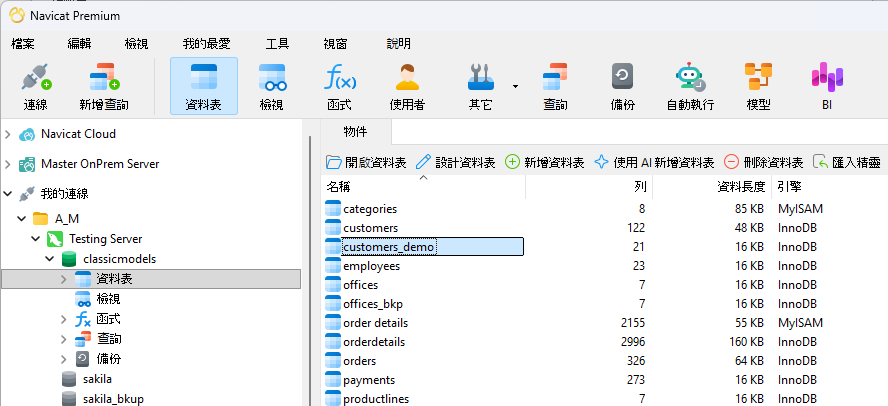Select the customers table row
The image size is (888, 406).
tap(606, 228)
